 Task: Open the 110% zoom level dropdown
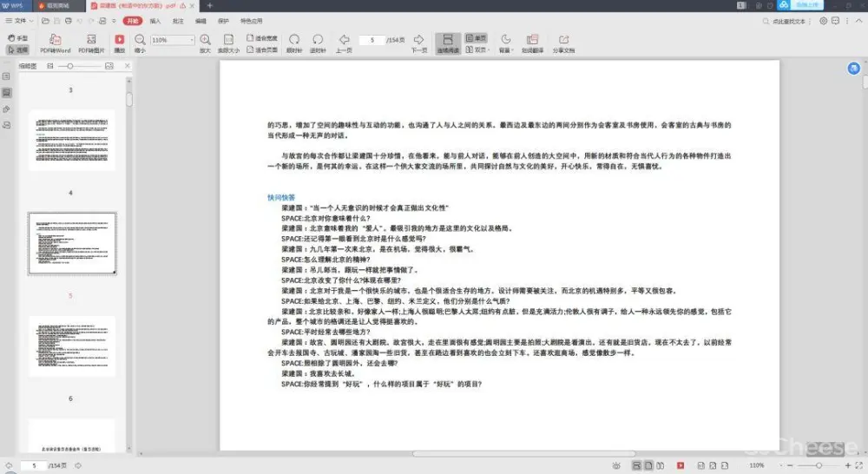pyautogui.click(x=191, y=40)
